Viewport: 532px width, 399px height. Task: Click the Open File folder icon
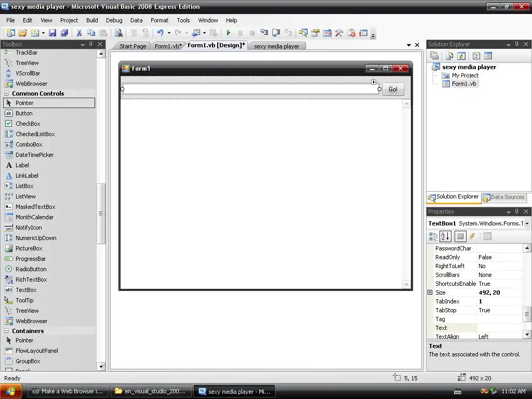click(x=23, y=33)
